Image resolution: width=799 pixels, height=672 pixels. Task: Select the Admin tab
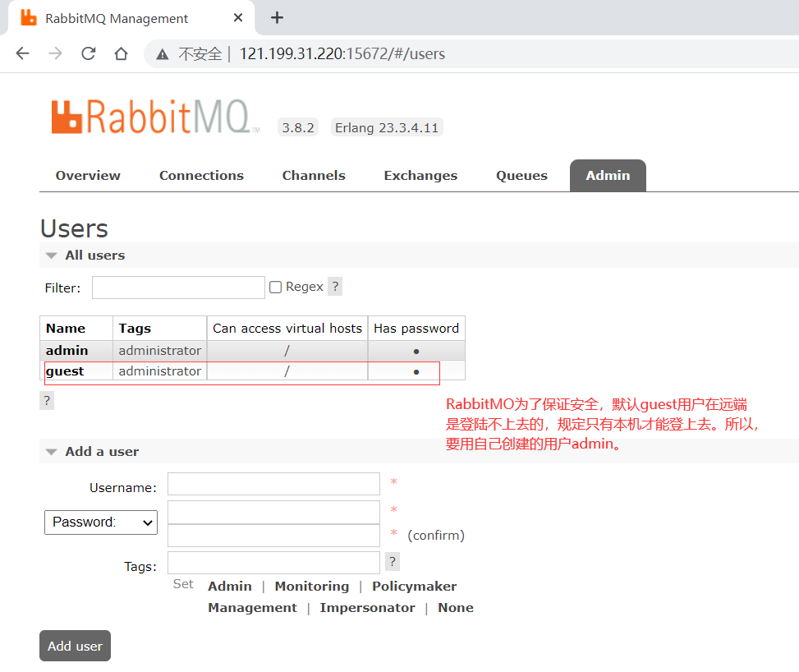point(608,175)
